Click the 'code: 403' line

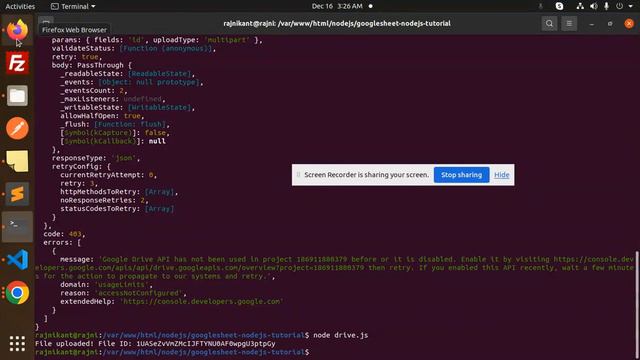pos(64,234)
